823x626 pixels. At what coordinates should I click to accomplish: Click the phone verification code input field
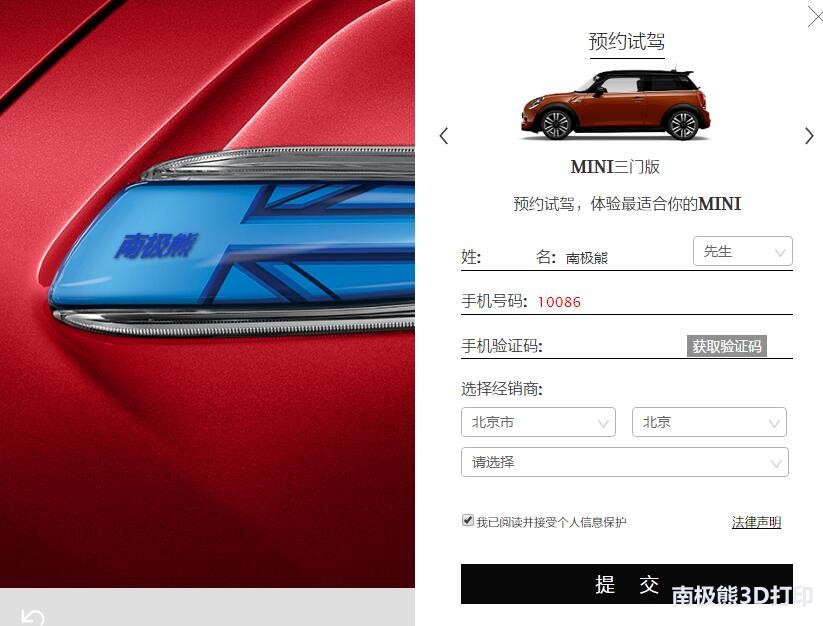tap(613, 346)
